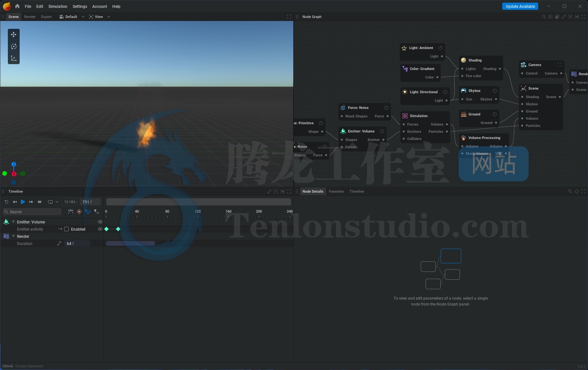This screenshot has height=370, width=588.
Task: Maximize the Node Graph panel with its fullscreen icon
Action: point(583,17)
